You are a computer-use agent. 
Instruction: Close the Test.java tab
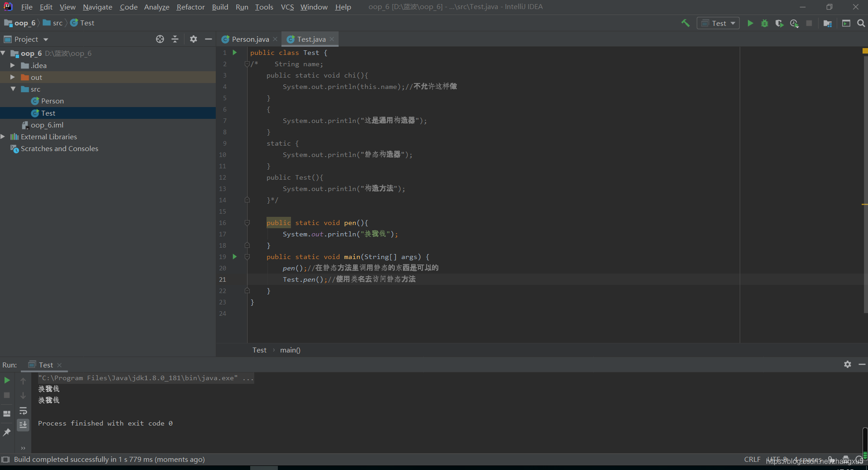(x=332, y=39)
